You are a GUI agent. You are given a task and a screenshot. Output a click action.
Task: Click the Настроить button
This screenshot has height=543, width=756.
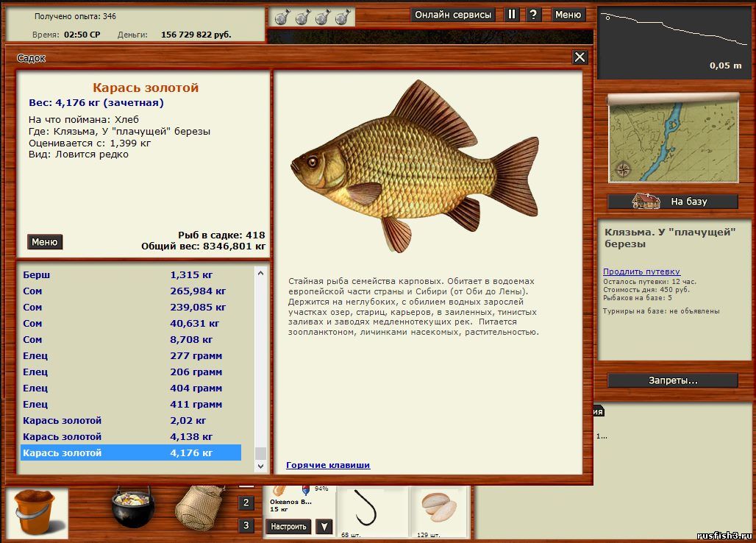pyautogui.click(x=288, y=527)
